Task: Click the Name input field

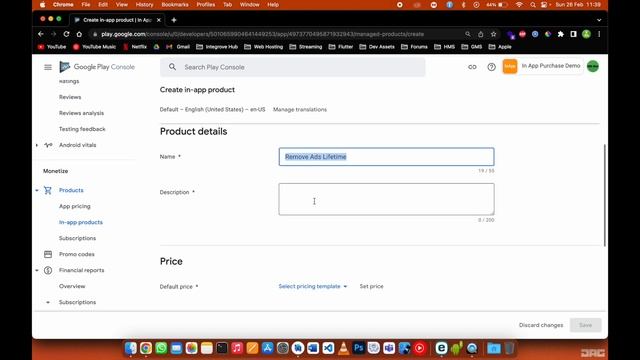Action: tap(387, 157)
